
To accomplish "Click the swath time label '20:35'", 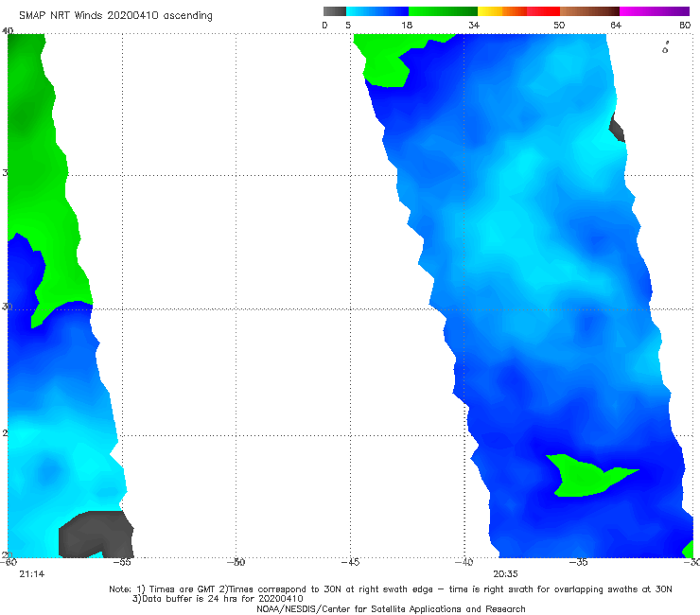I will pyautogui.click(x=505, y=574).
